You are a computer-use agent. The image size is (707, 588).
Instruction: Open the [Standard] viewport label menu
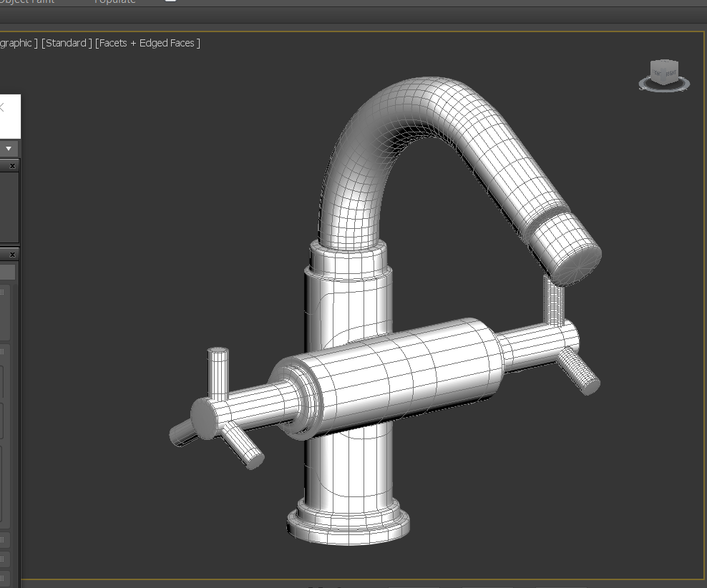click(x=67, y=43)
